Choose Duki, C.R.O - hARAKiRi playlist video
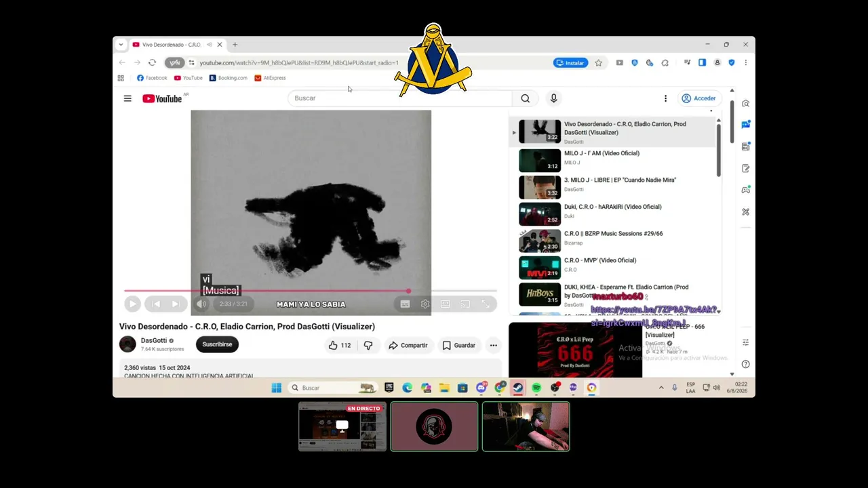The width and height of the screenshot is (868, 488). pyautogui.click(x=615, y=214)
